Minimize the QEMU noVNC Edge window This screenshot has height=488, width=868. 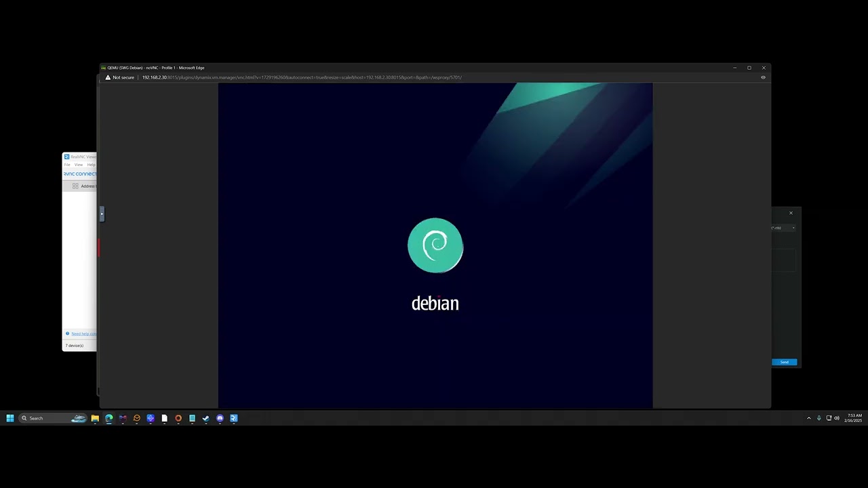click(735, 68)
